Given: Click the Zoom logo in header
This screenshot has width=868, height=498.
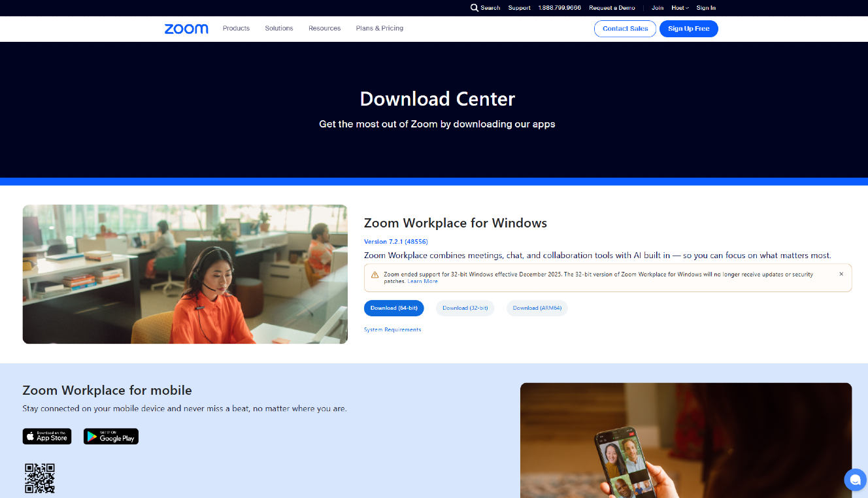Looking at the screenshot, I should pyautogui.click(x=186, y=29).
